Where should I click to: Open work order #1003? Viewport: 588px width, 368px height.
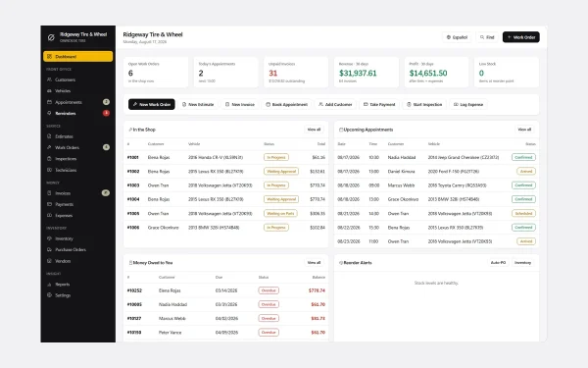pos(225,185)
